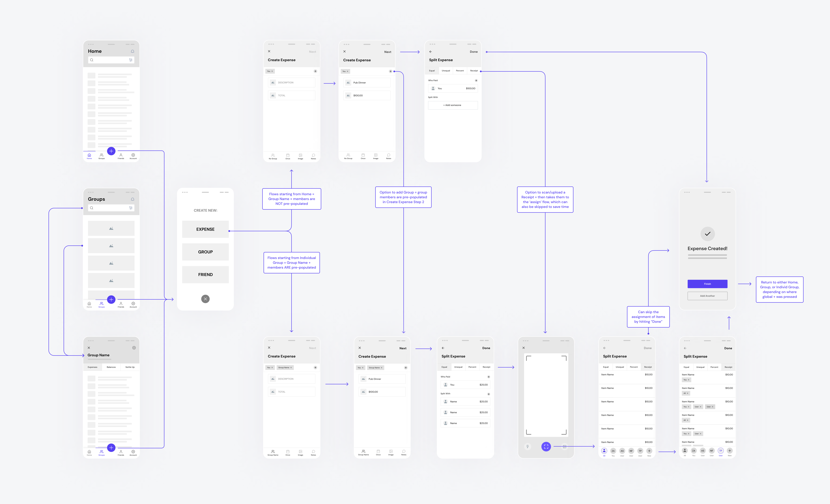Viewport: 830px width, 504px height.
Task: Open the settings gear in Group Name header
Action: [x=134, y=348]
